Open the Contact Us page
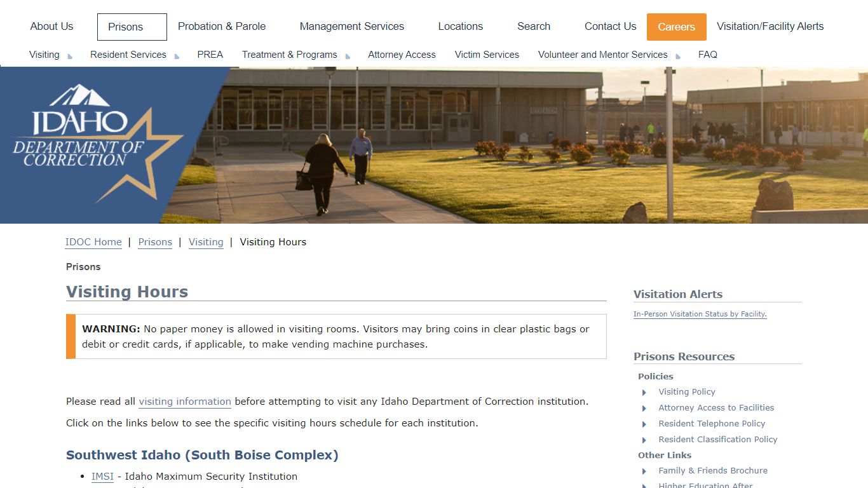The image size is (868, 488). pyautogui.click(x=610, y=26)
